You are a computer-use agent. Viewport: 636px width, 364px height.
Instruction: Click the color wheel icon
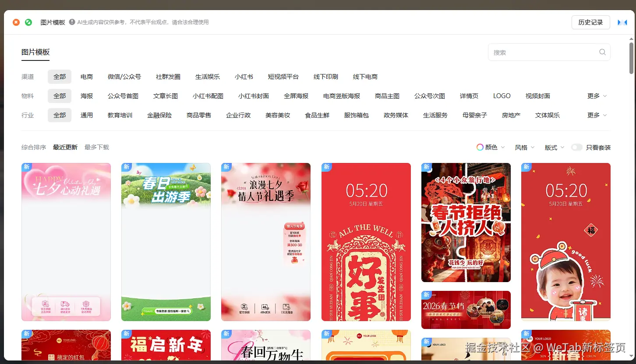coord(480,147)
